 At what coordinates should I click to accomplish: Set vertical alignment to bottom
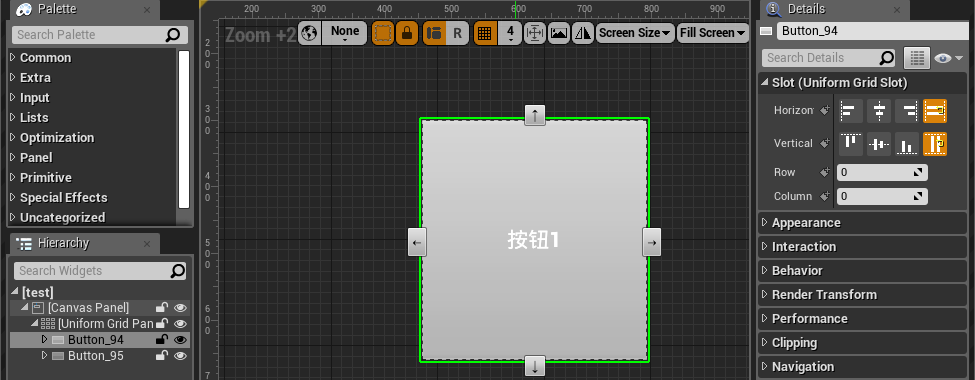coord(907,144)
